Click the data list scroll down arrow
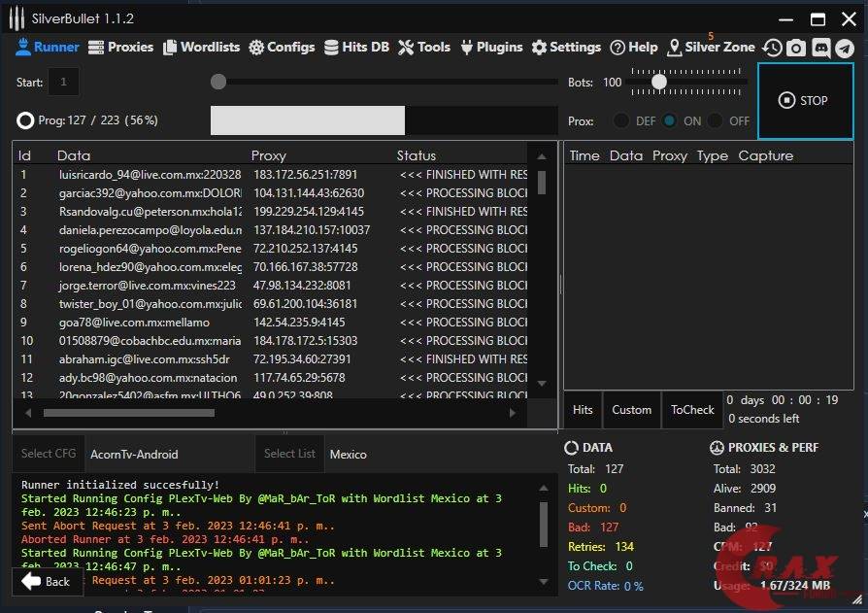 coord(542,383)
